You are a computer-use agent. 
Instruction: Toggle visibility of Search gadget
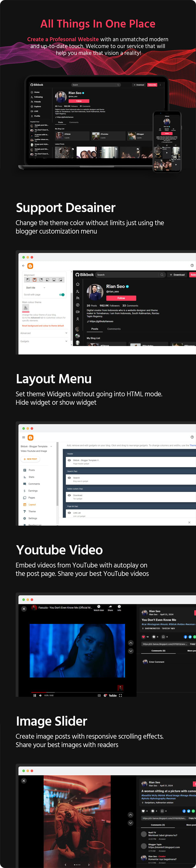point(69,478)
